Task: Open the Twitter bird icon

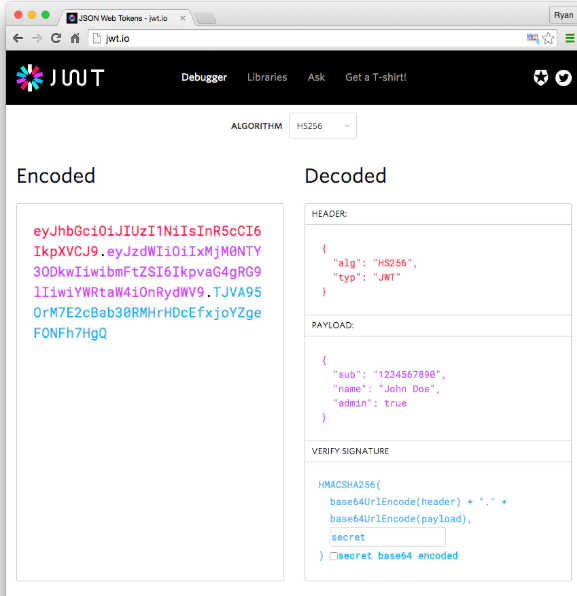Action: (563, 78)
